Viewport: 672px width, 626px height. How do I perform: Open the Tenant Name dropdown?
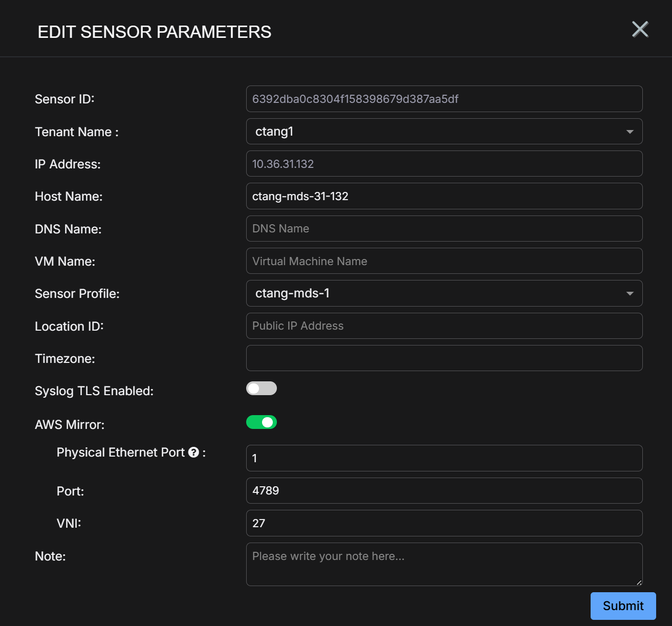(444, 132)
